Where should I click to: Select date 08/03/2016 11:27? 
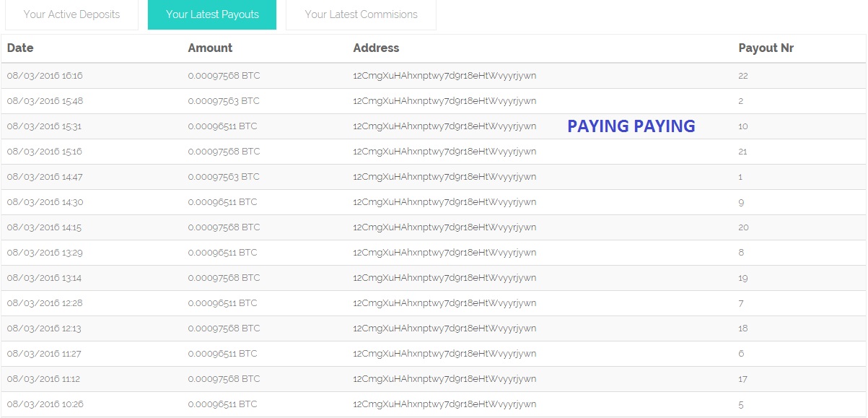coord(45,354)
